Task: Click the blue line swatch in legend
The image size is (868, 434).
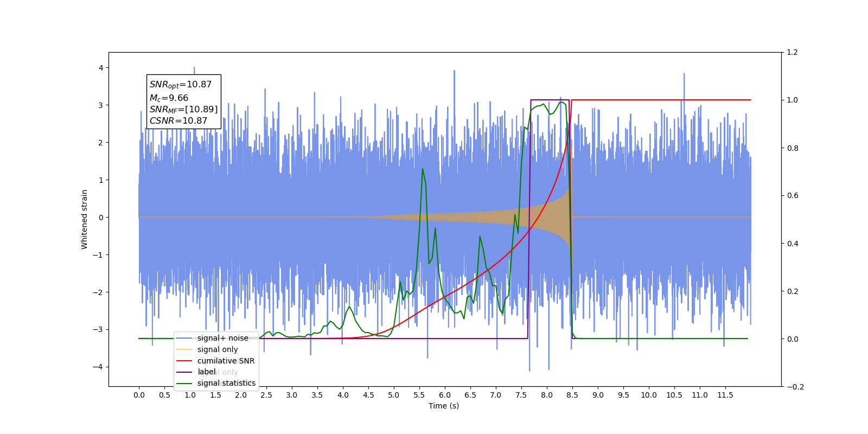Action: tap(184, 338)
